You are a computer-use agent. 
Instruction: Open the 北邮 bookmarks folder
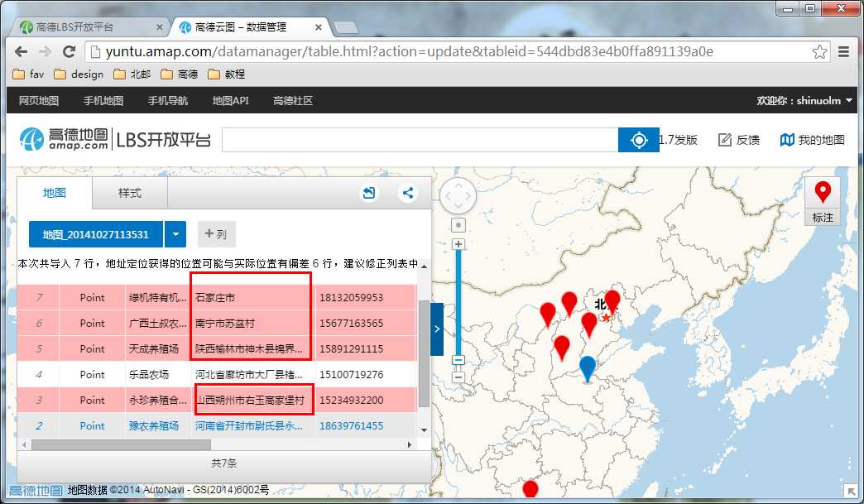pyautogui.click(x=132, y=74)
